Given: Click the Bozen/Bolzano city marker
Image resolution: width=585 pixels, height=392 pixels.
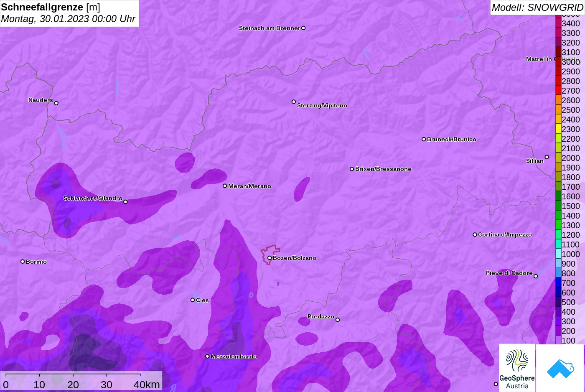Looking at the screenshot, I should (x=270, y=258).
